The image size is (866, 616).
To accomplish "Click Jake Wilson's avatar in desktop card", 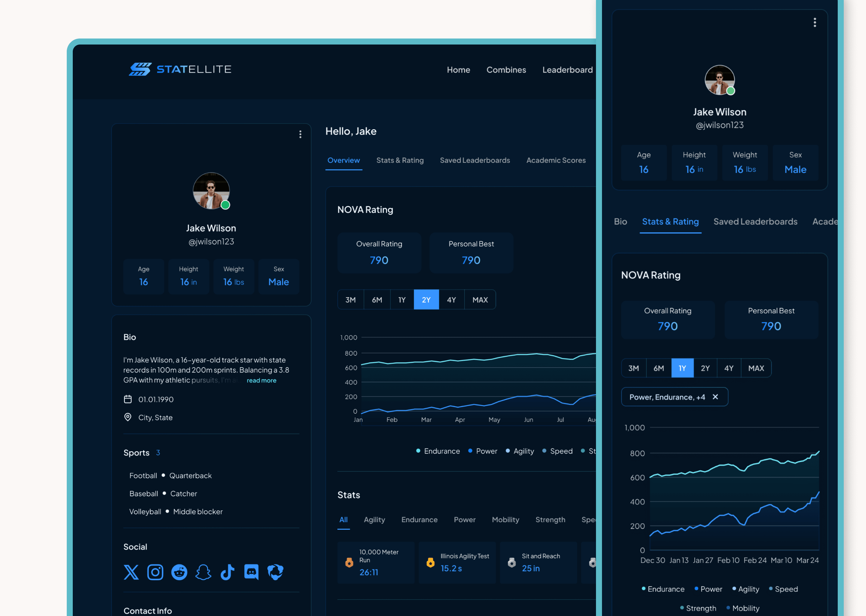I will (x=211, y=191).
